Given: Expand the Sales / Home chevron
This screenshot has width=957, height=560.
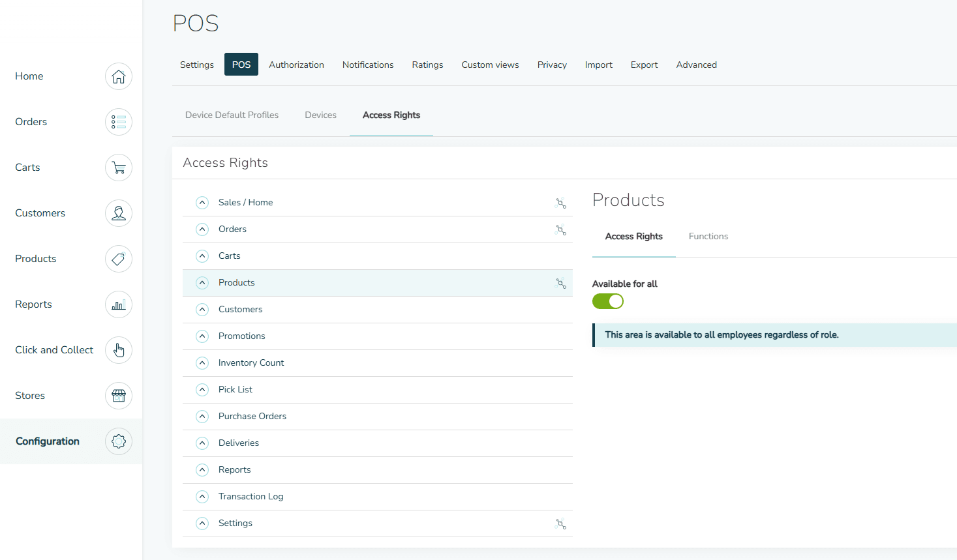Looking at the screenshot, I should click(x=202, y=203).
